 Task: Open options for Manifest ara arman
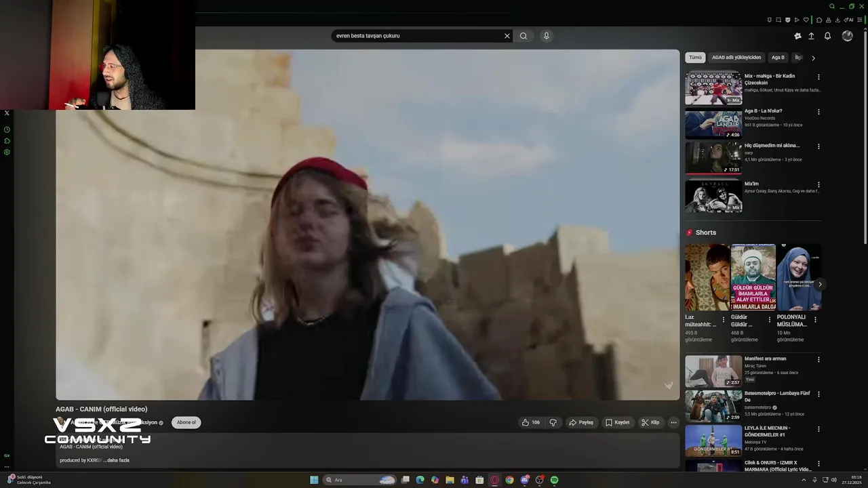(x=818, y=360)
